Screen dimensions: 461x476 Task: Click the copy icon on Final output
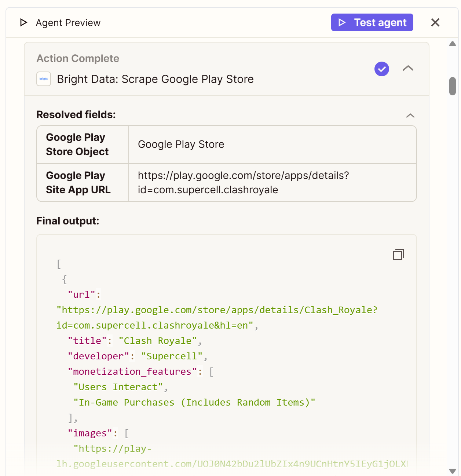click(398, 254)
